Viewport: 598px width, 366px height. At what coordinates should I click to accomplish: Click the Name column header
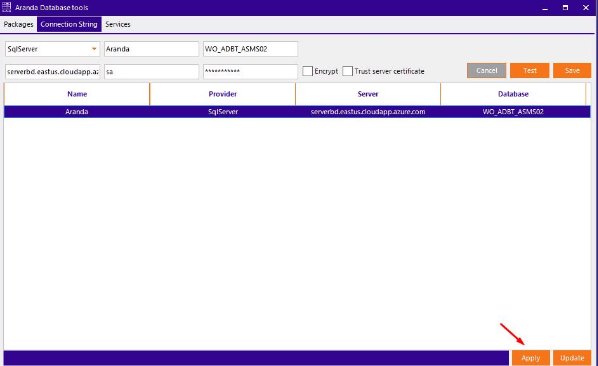click(77, 94)
